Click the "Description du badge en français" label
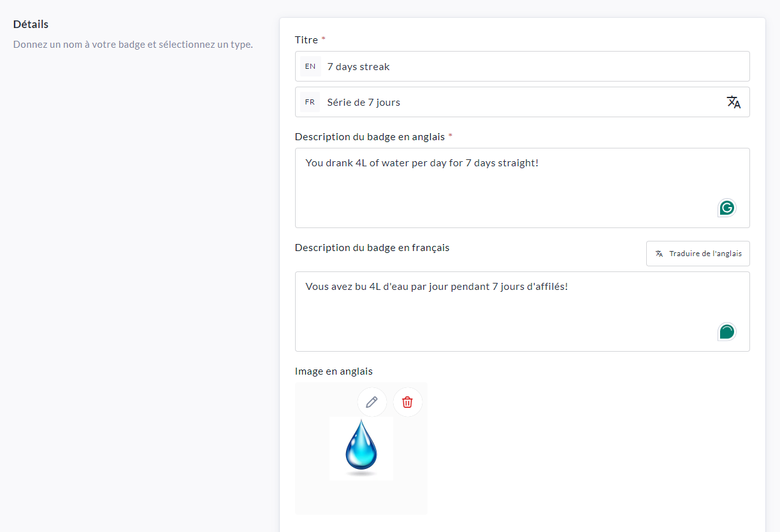Screen dimensions: 780x532 (x=372, y=248)
